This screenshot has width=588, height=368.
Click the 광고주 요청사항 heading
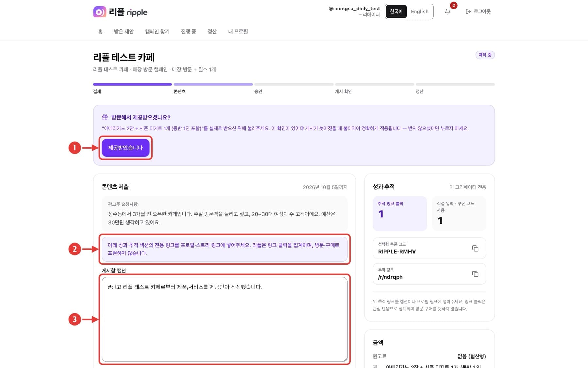123,204
